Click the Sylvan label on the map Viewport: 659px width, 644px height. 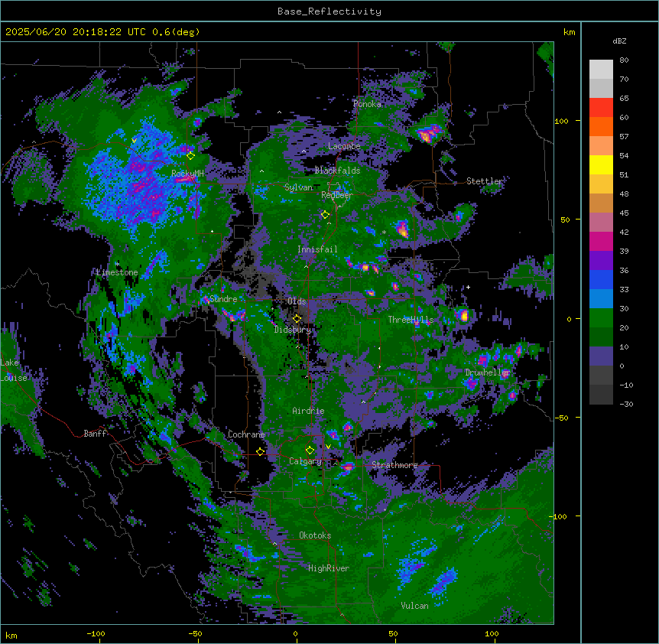(x=298, y=187)
